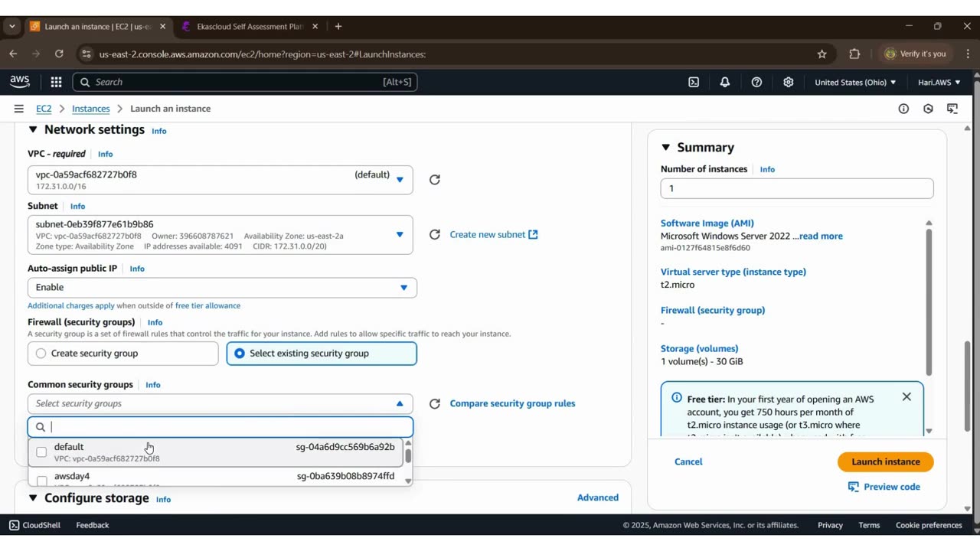The image size is (980, 551).
Task: Open the VPC dropdown
Action: 220,180
